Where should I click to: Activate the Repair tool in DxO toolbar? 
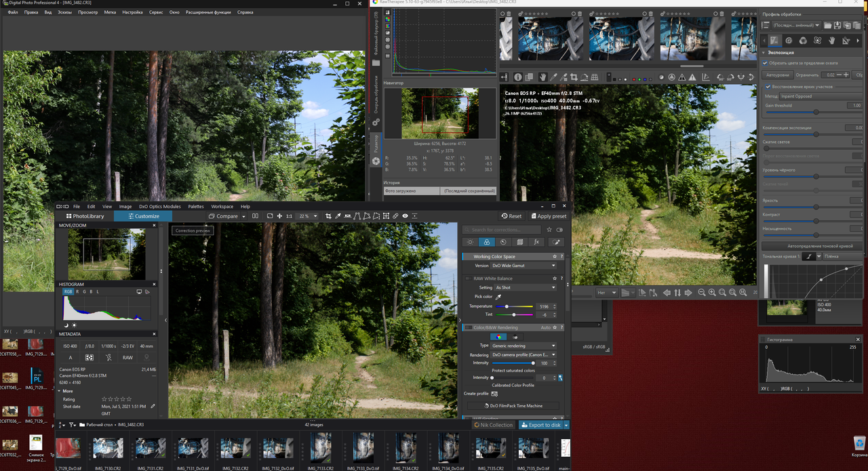[395, 216]
